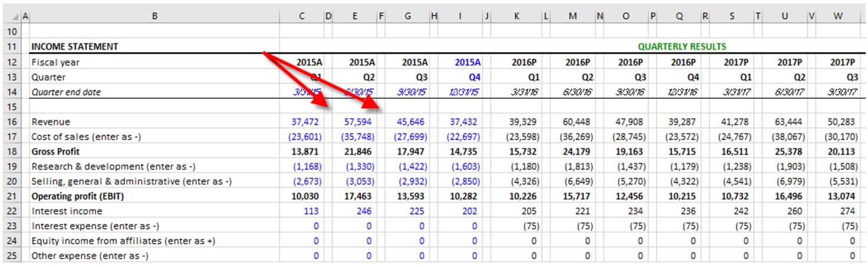Viewport: 868px width, 267px height.
Task: Select the Revenue row label
Action: pos(51,122)
